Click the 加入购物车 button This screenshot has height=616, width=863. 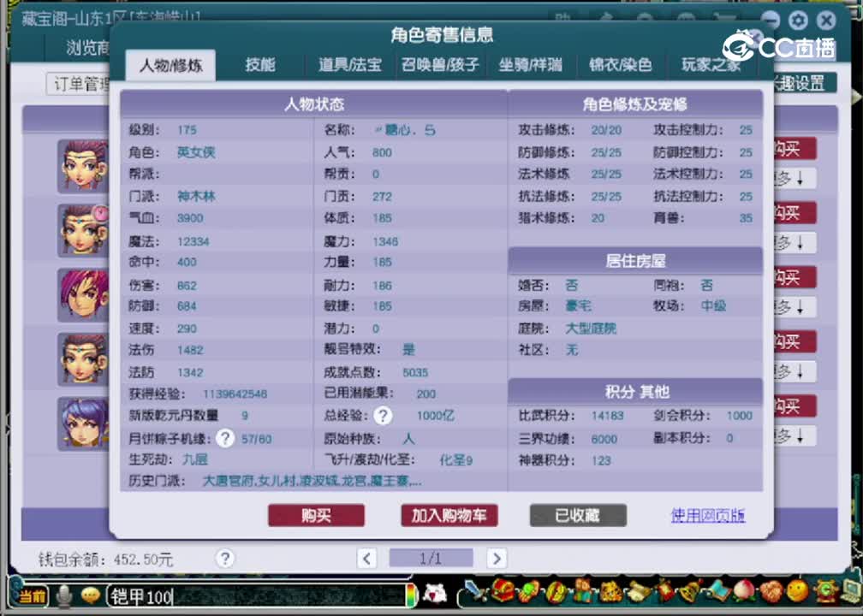[x=449, y=515]
